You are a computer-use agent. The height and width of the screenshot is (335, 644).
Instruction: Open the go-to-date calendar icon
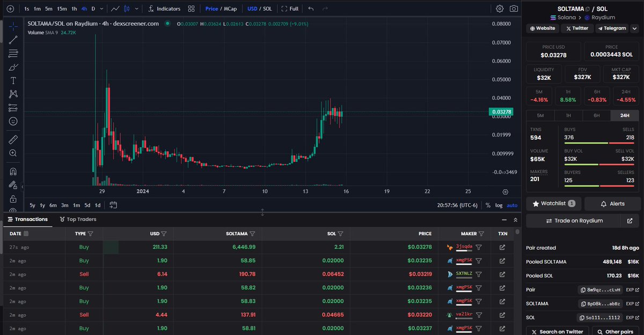tap(113, 205)
